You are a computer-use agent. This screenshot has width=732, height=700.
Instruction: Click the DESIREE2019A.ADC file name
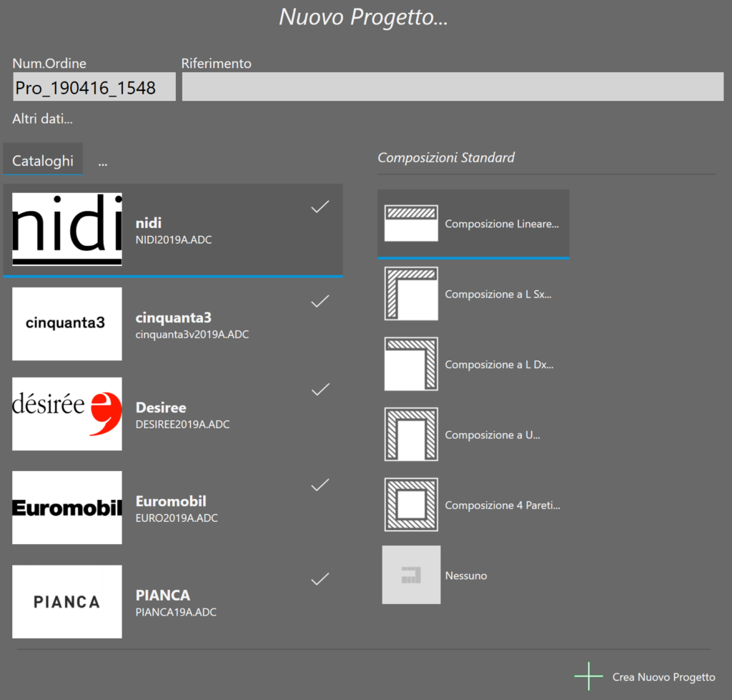coord(182,424)
